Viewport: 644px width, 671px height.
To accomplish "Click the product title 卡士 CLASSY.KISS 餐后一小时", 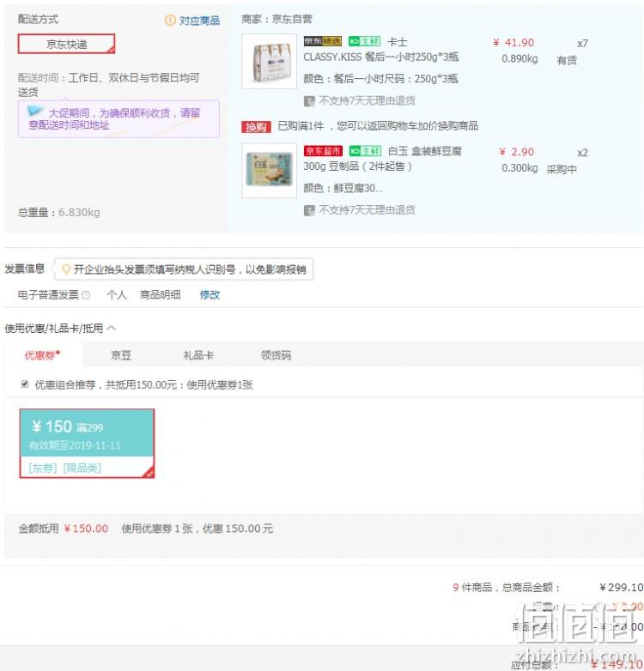I will [x=380, y=50].
